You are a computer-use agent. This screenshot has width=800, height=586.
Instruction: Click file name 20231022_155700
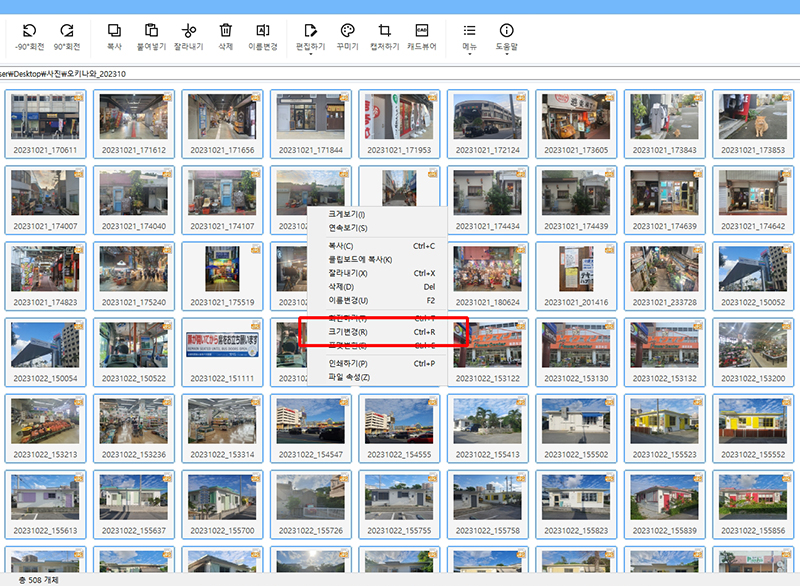click(222, 530)
